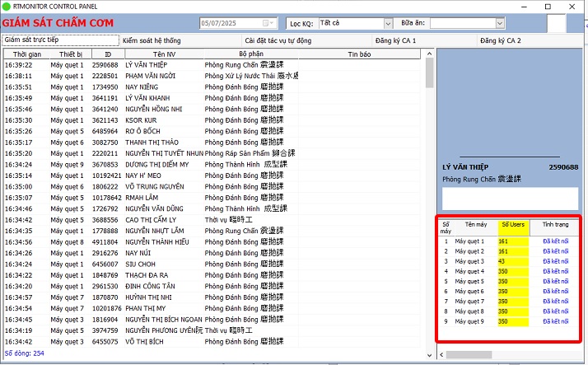
Task: Select row ĐINH CÔNG TÂN
Action: click(212, 286)
